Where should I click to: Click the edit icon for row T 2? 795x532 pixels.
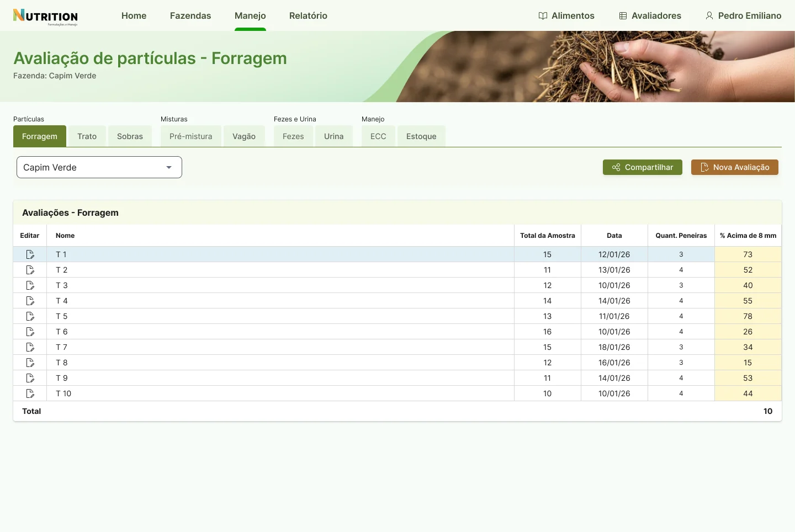coord(30,270)
